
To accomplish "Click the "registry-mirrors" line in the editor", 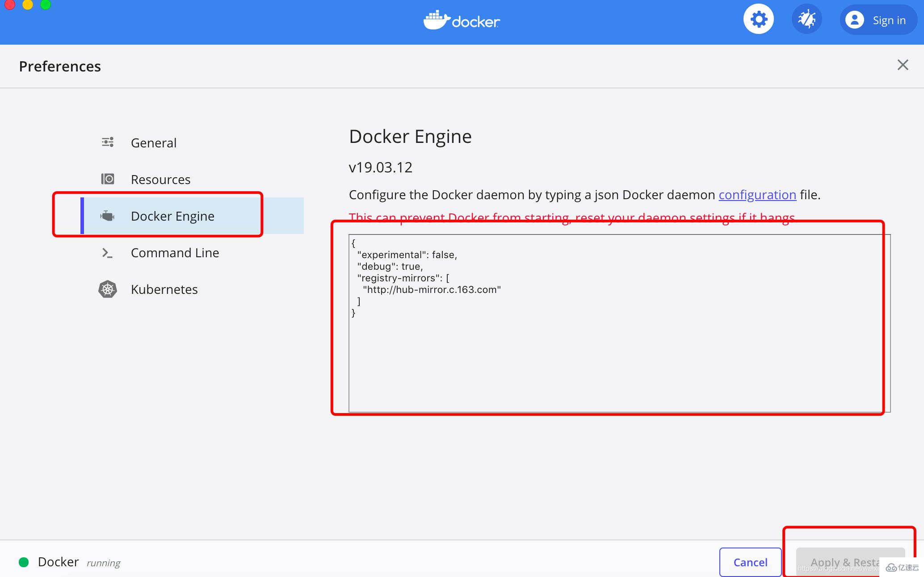I will [x=403, y=278].
